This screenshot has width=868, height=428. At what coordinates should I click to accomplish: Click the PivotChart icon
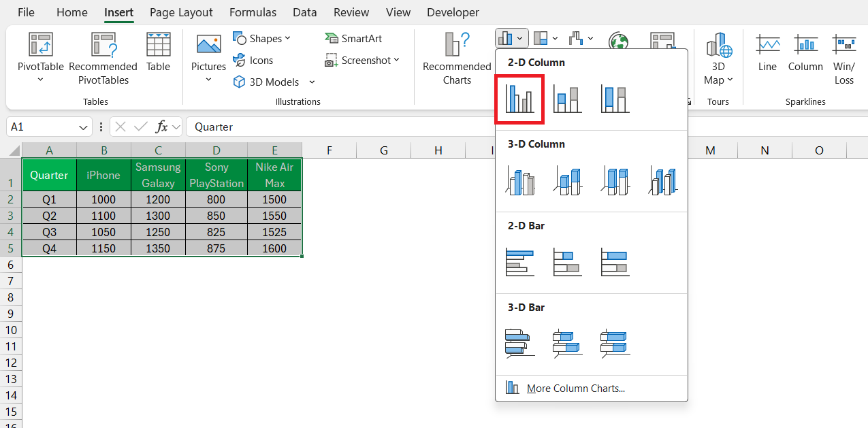coord(662,40)
